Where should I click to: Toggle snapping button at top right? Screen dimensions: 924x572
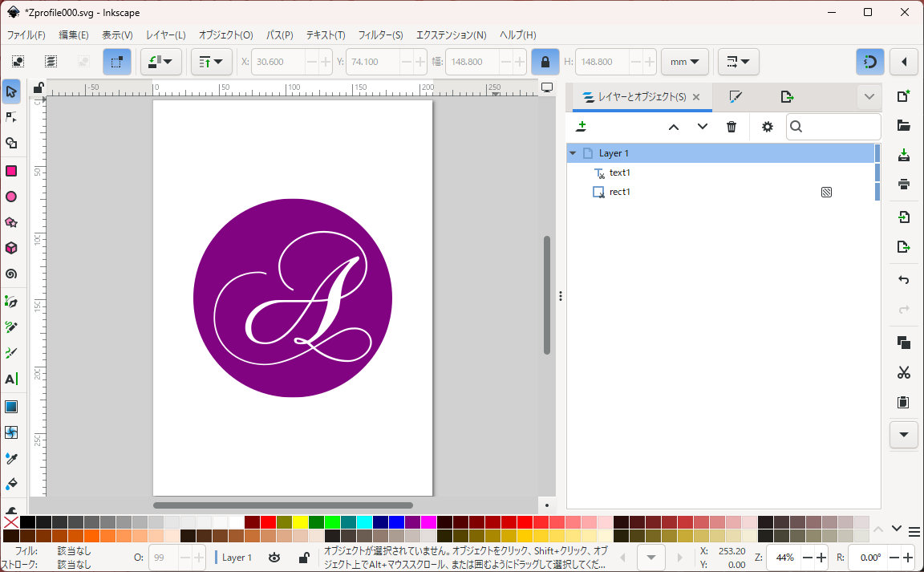(x=869, y=61)
